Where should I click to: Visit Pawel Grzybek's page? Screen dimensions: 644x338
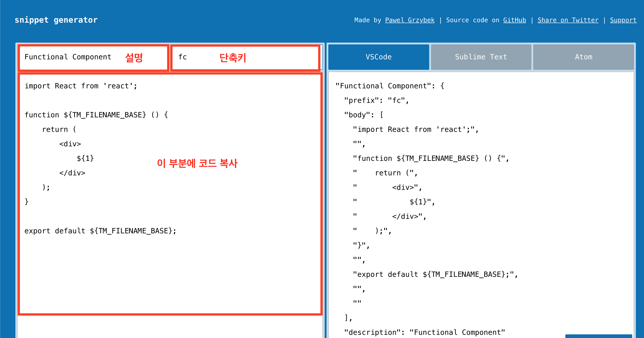(x=410, y=20)
